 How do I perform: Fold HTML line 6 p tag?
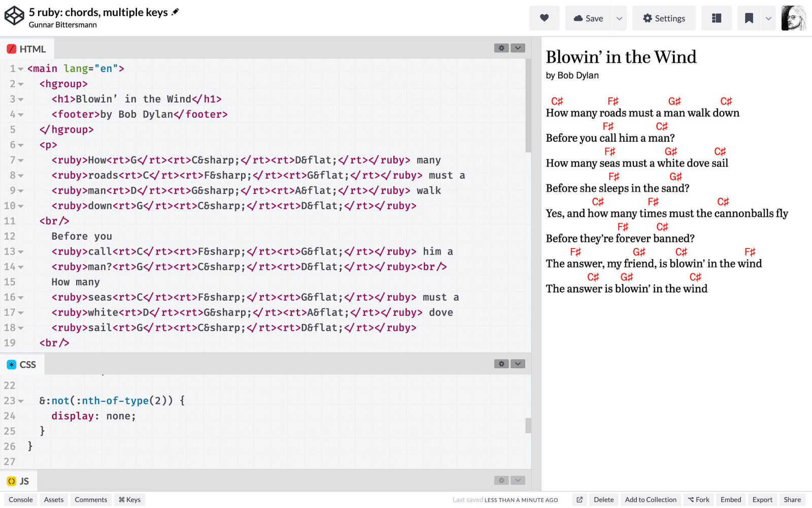click(21, 145)
